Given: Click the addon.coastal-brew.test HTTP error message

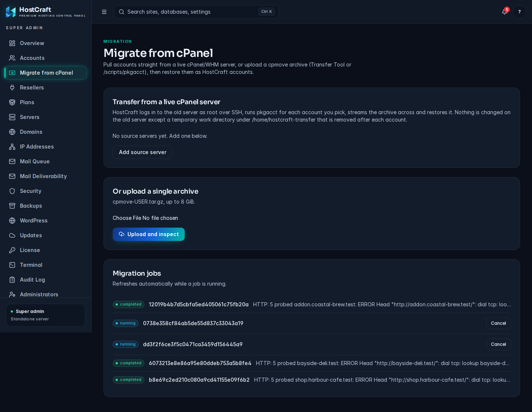Looking at the screenshot, I should point(382,304).
